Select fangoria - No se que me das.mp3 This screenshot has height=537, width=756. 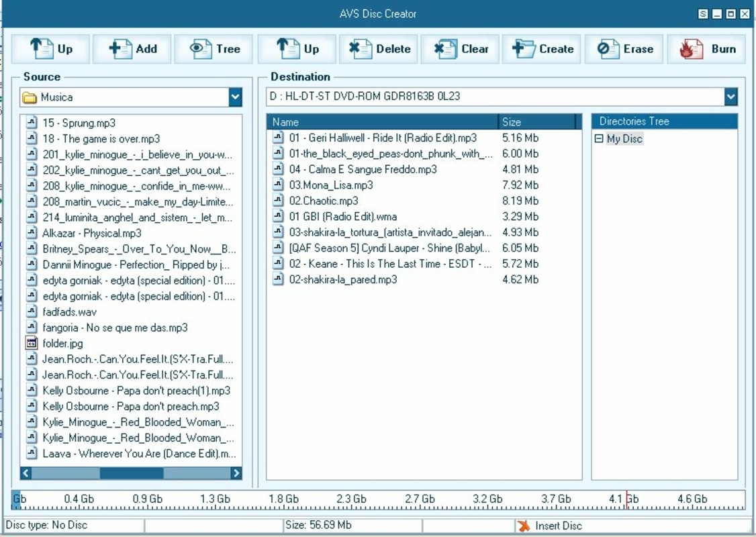115,328
